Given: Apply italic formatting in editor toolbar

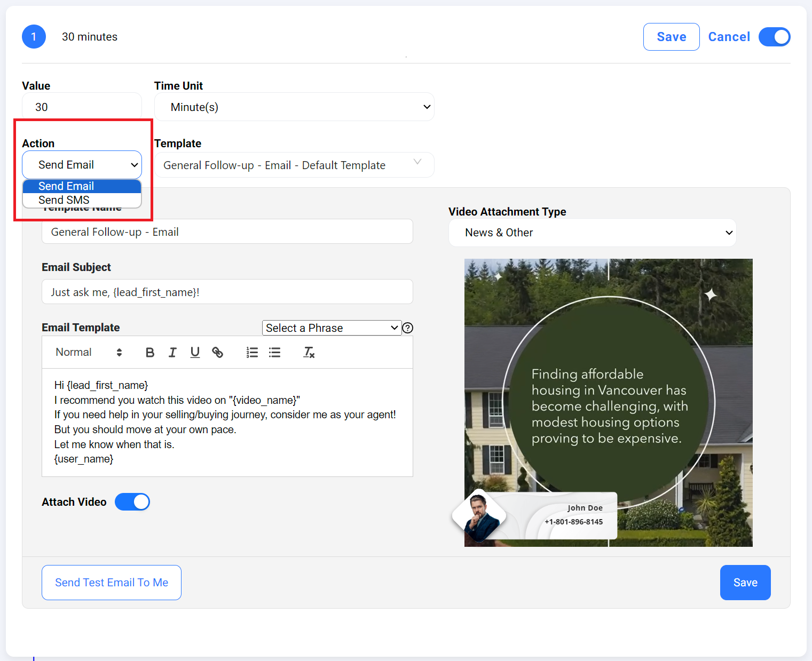Looking at the screenshot, I should tap(172, 352).
